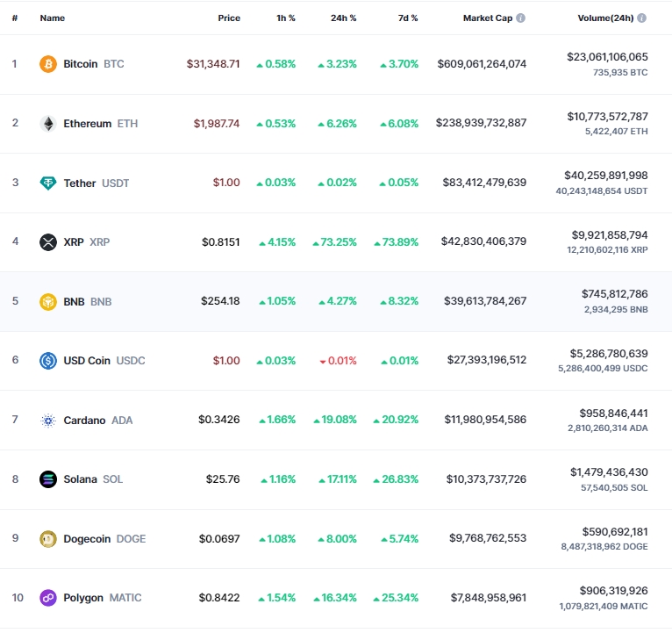The width and height of the screenshot is (672, 633).
Task: Click the Bitcoin logo icon
Action: pyautogui.click(x=48, y=64)
